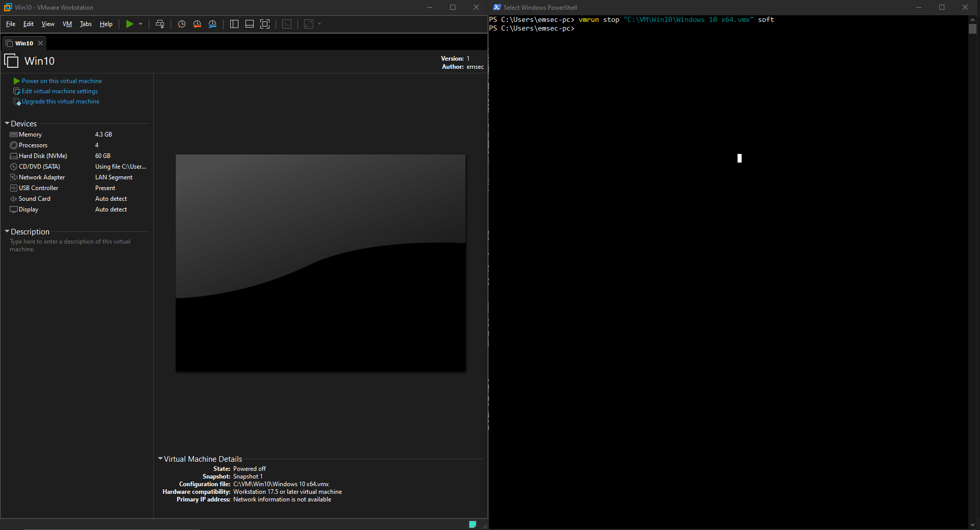Collapse the Virtual Machine Details section
The height and width of the screenshot is (530, 980).
click(x=160, y=459)
